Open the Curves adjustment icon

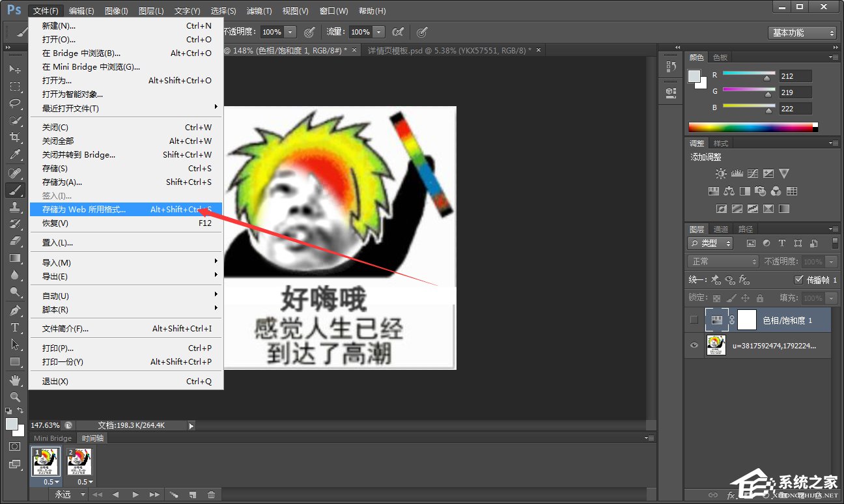coord(753,173)
